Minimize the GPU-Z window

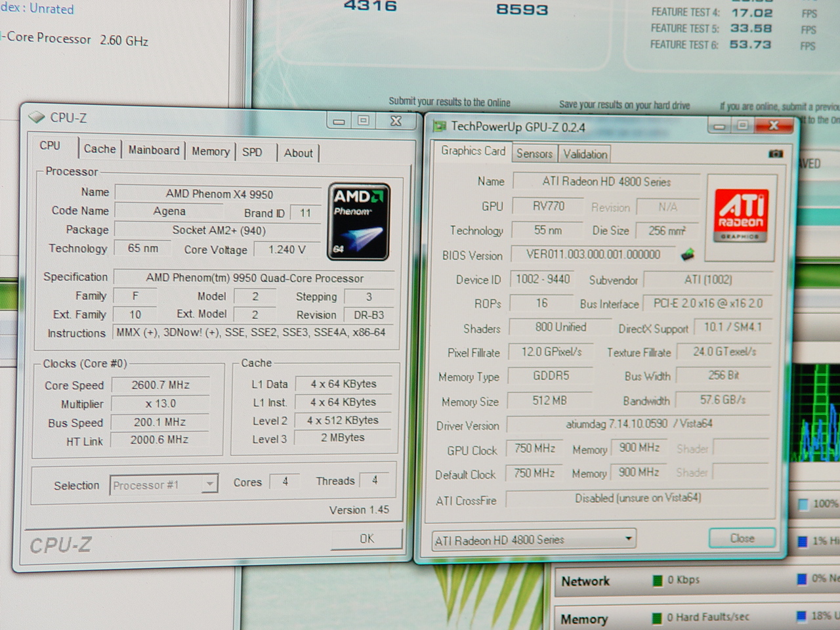pyautogui.click(x=719, y=125)
